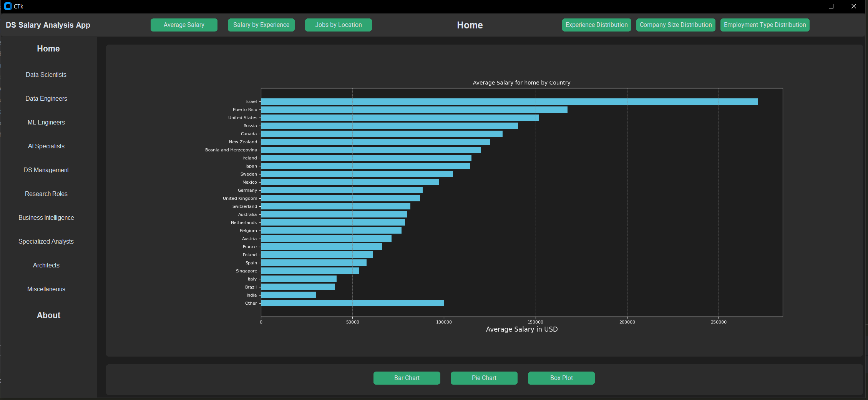Select Business Intelligence from the sidebar
Viewport: 868px width, 400px height.
pyautogui.click(x=46, y=217)
